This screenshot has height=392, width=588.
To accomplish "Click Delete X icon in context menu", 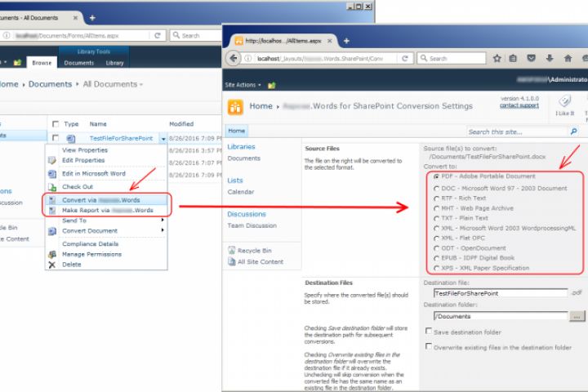I will (52, 265).
